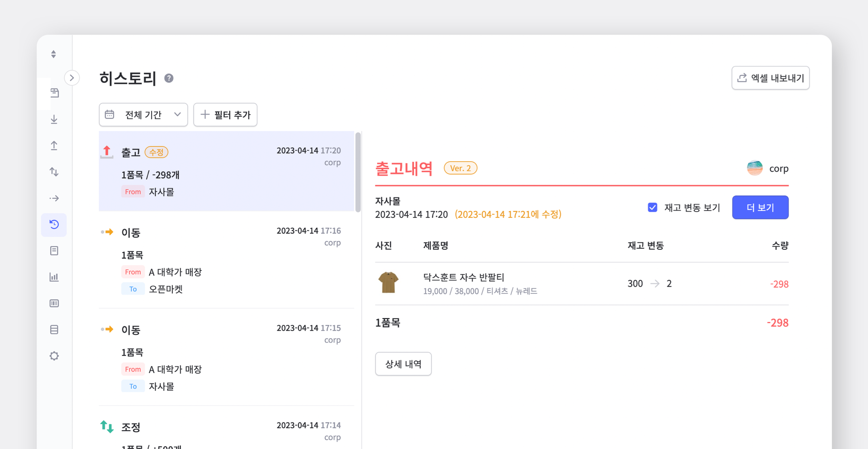Click the 더 보기 blue button
This screenshot has width=868, height=449.
tap(760, 207)
